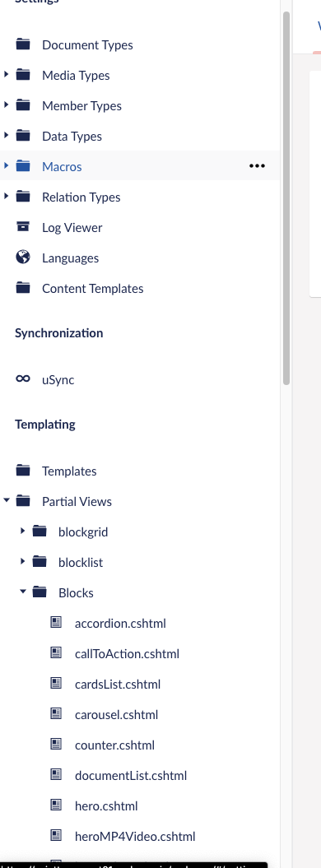Click the Languages globe icon

tap(23, 257)
